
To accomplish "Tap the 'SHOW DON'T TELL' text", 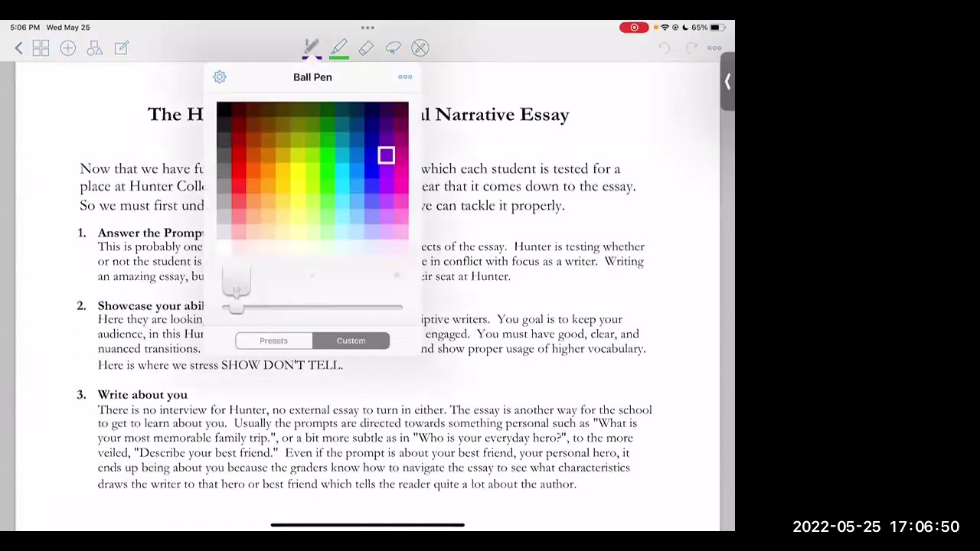I will pyautogui.click(x=281, y=365).
